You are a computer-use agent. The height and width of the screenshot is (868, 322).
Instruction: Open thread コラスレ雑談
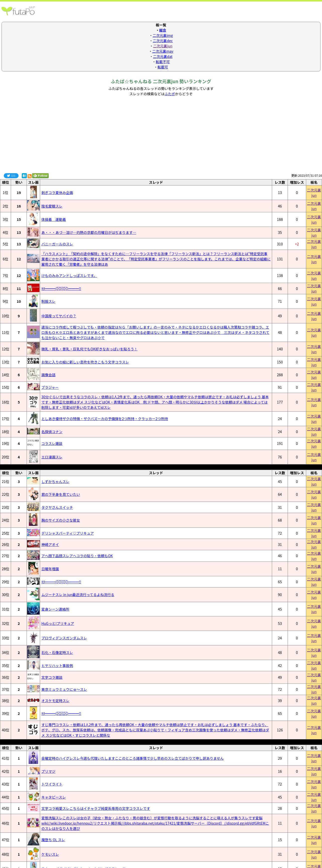(x=52, y=444)
